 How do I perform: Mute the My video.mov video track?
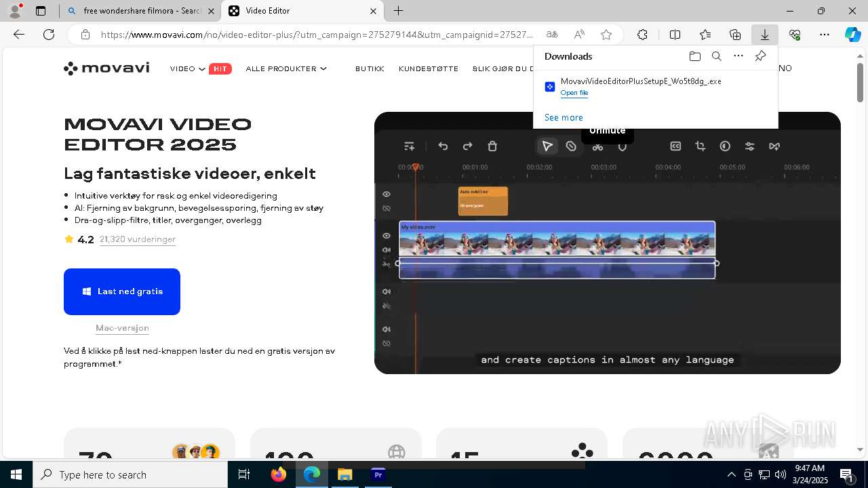(387, 250)
